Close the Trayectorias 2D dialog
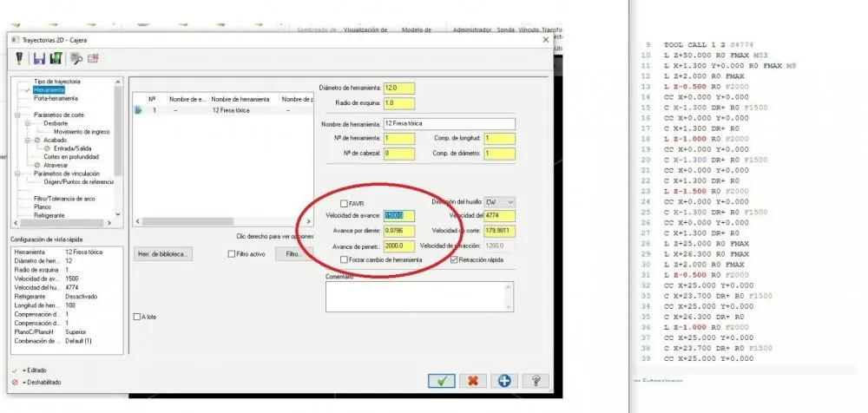868x413 pixels. (x=545, y=40)
